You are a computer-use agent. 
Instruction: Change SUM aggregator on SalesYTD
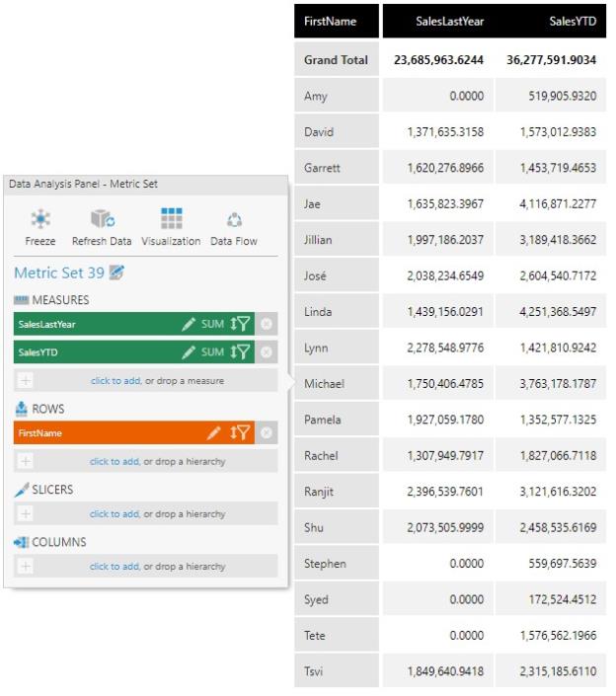pyautogui.click(x=212, y=352)
